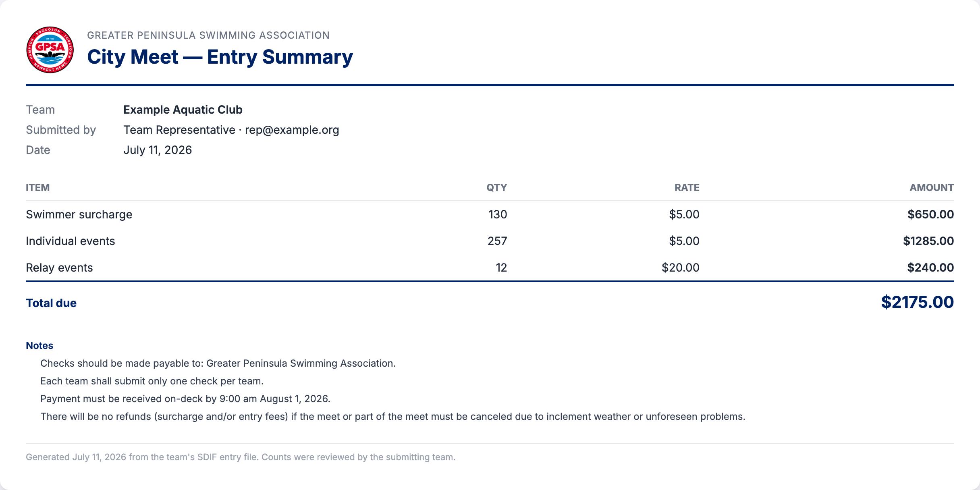980x490 pixels.
Task: Select the July 11, 2026 date value
Action: (158, 150)
